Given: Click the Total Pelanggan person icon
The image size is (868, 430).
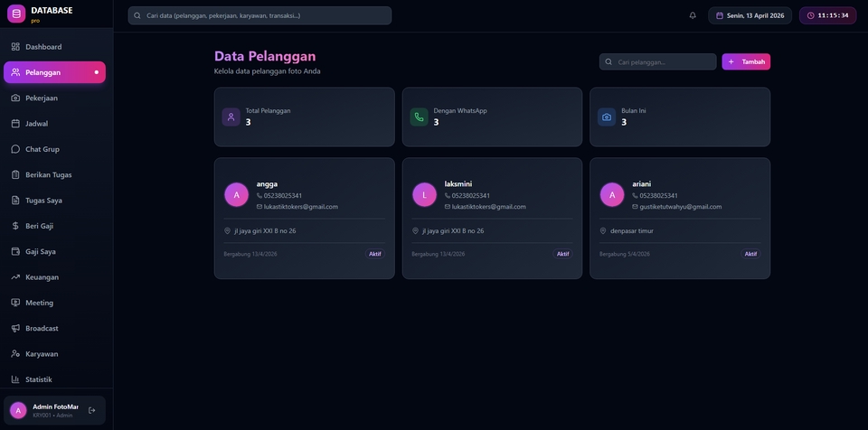Looking at the screenshot, I should [231, 117].
